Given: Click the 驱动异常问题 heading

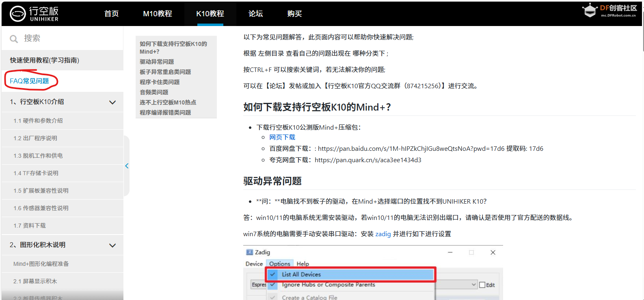Looking at the screenshot, I should pos(272,181).
